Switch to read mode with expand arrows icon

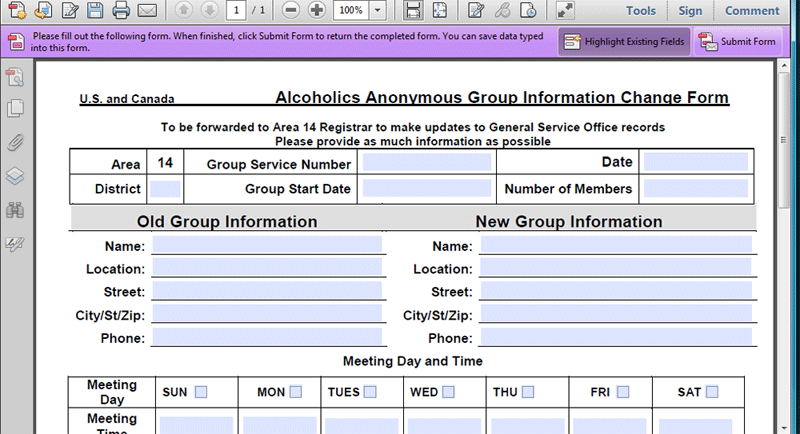pos(565,10)
